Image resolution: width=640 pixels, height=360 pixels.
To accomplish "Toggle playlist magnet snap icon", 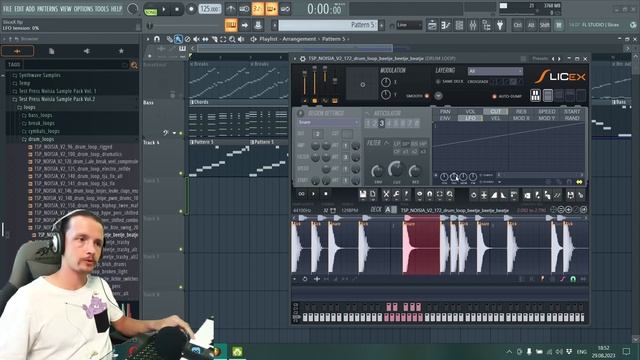I will coord(157,39).
